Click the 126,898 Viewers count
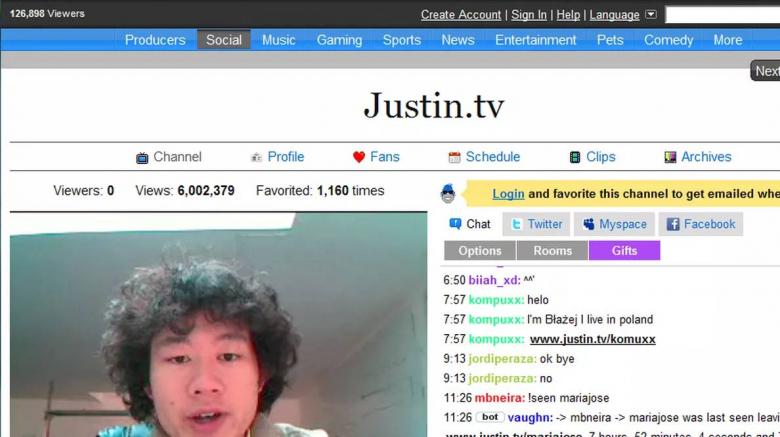780x437 pixels. [x=47, y=14]
